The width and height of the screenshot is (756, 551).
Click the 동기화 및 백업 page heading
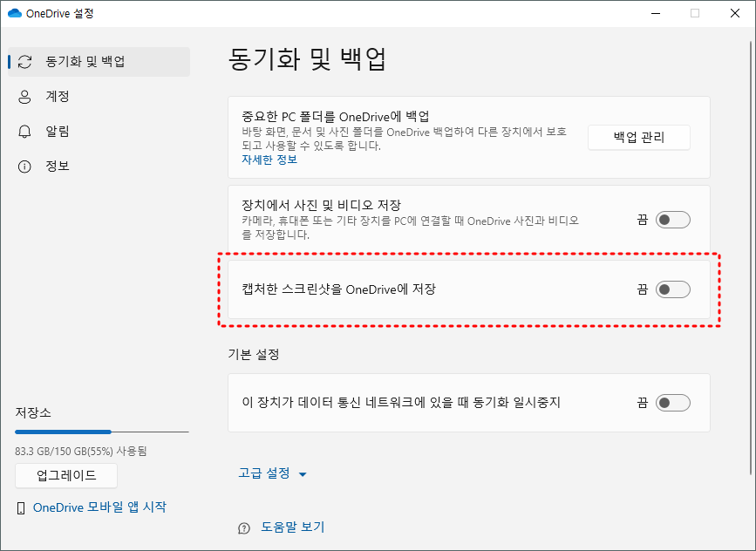click(x=307, y=59)
